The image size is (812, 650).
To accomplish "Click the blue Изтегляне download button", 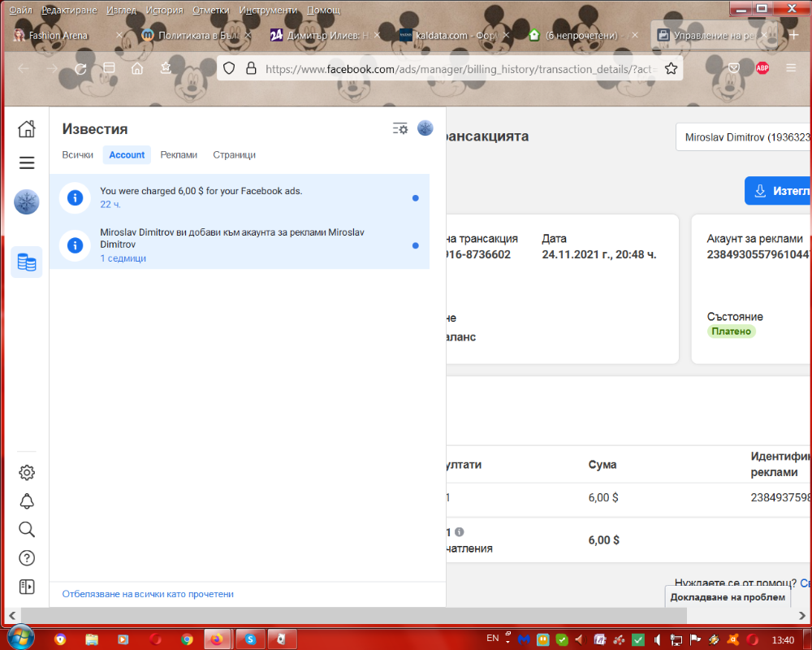I will (x=779, y=191).
